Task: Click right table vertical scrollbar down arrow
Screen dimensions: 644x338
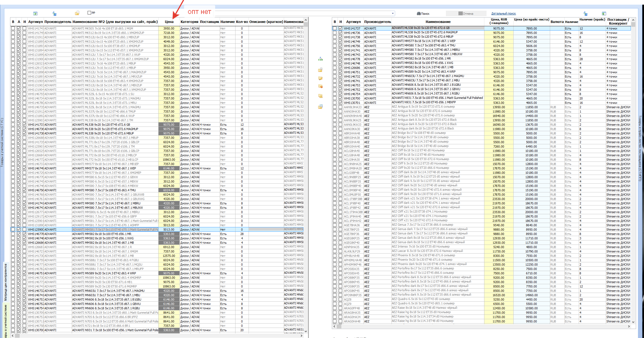Action: click(x=633, y=322)
